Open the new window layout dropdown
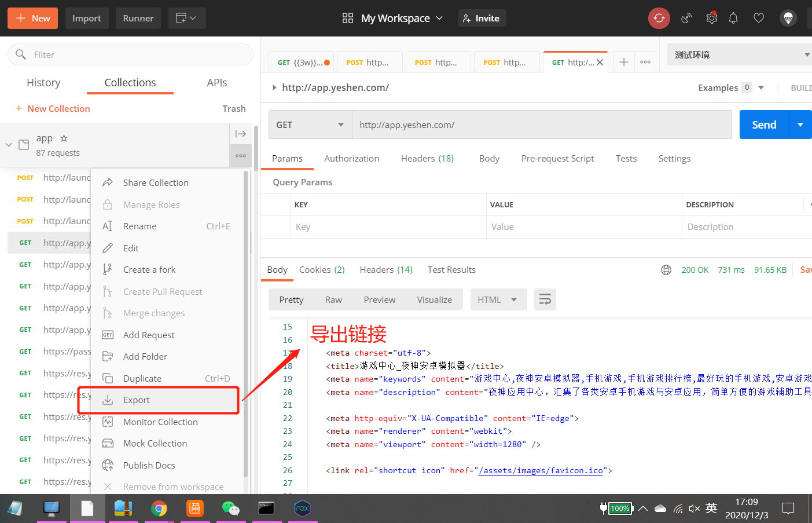 point(187,18)
